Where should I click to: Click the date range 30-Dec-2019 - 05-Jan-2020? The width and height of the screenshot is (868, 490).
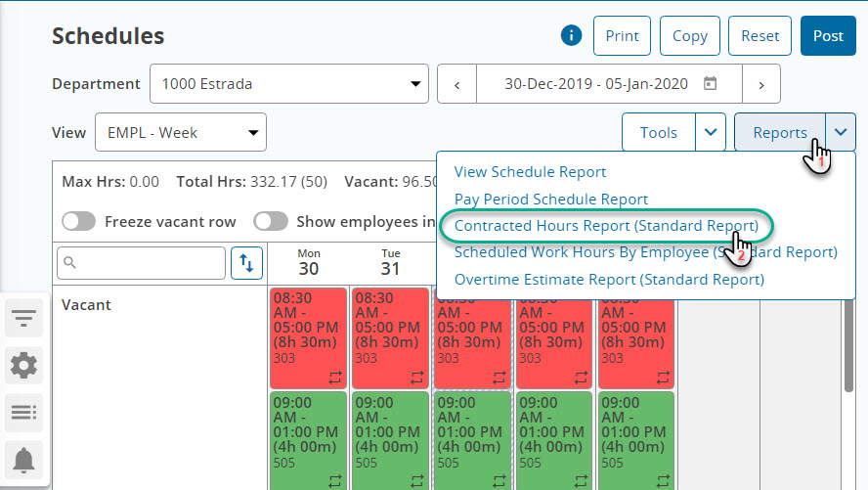pos(595,84)
